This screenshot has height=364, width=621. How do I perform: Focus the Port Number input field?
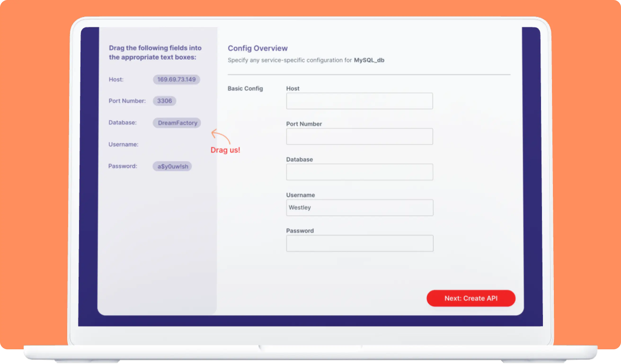tap(359, 137)
